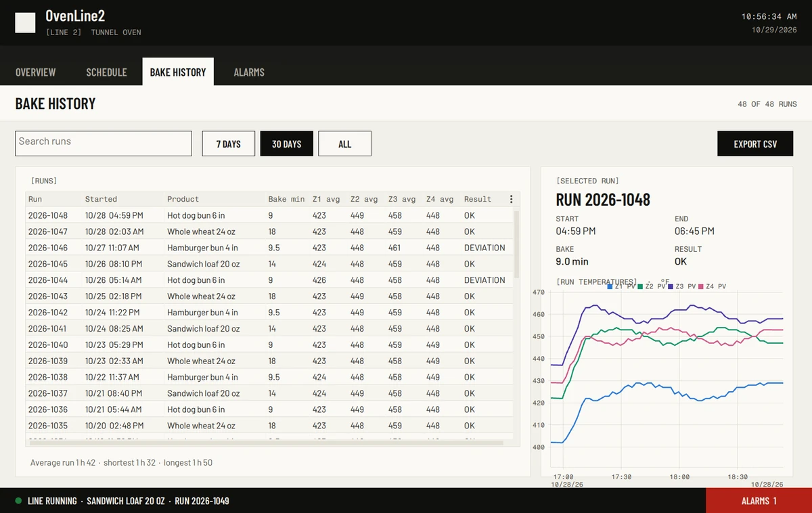
Task: Click Z3 avg value 461
Action: 395,248
